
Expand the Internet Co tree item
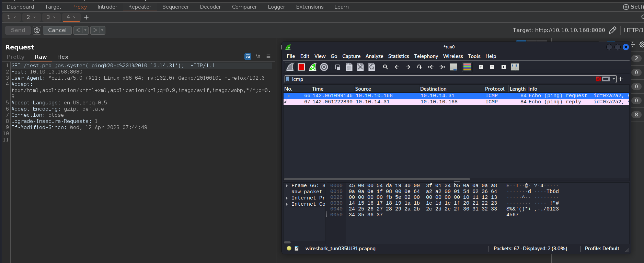click(287, 204)
